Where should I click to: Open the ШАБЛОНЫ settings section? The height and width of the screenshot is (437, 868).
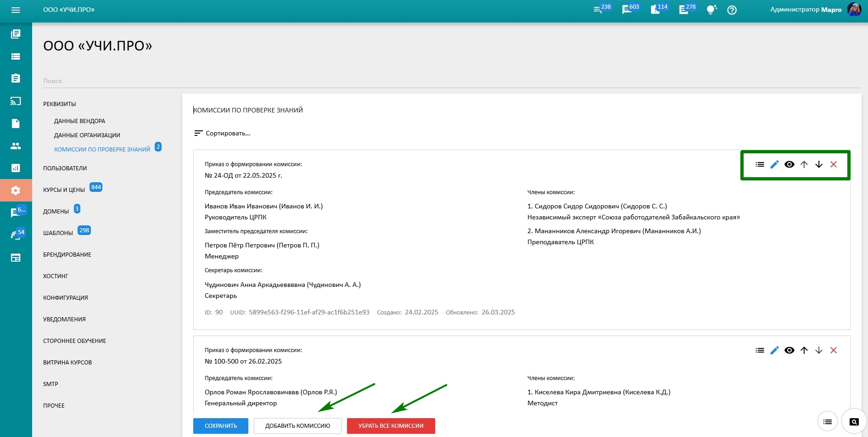click(58, 233)
